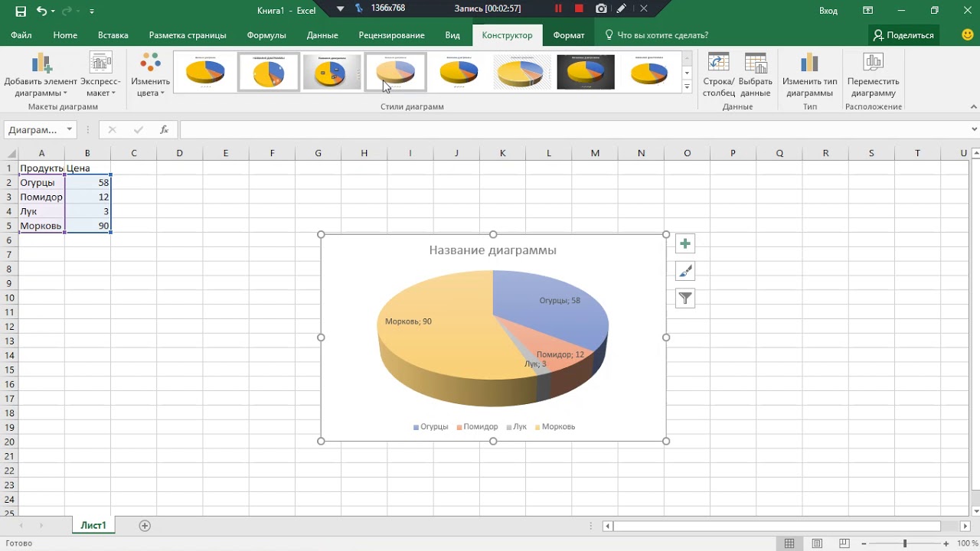Open Ribbon Display Options icon

(x=867, y=11)
